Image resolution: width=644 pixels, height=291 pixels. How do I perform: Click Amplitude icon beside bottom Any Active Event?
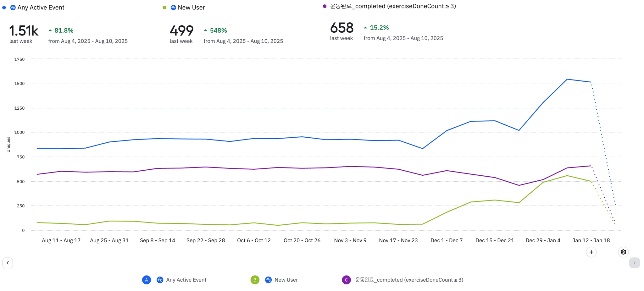(x=160, y=280)
